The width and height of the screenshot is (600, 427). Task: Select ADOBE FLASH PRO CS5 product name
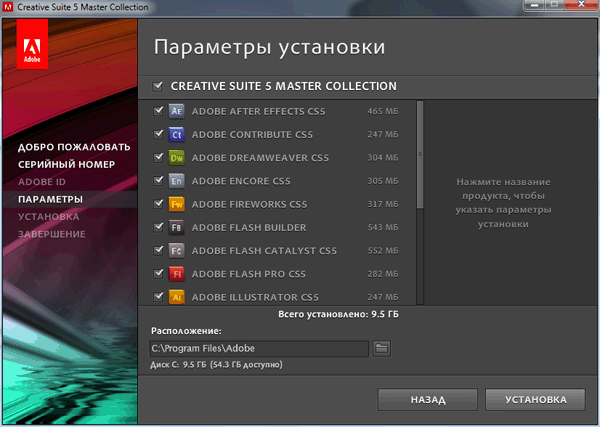(249, 274)
